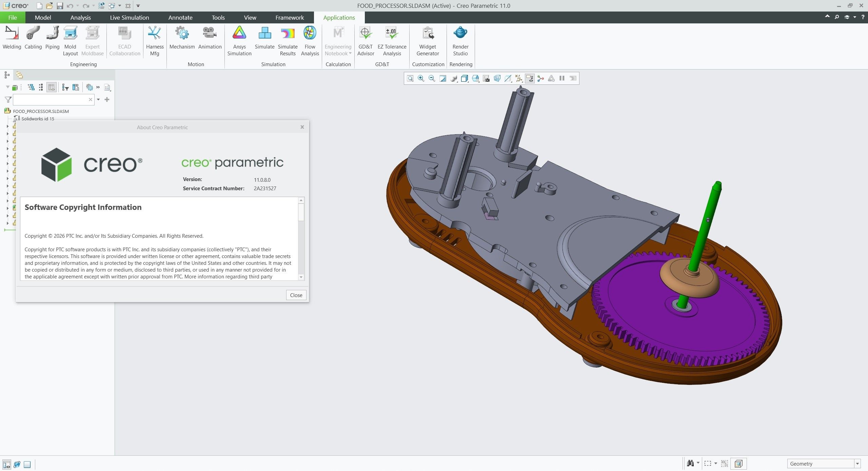The image size is (868, 471).
Task: Select FOOD_PROCESSOR.SLDASM in model tree
Action: click(x=41, y=111)
